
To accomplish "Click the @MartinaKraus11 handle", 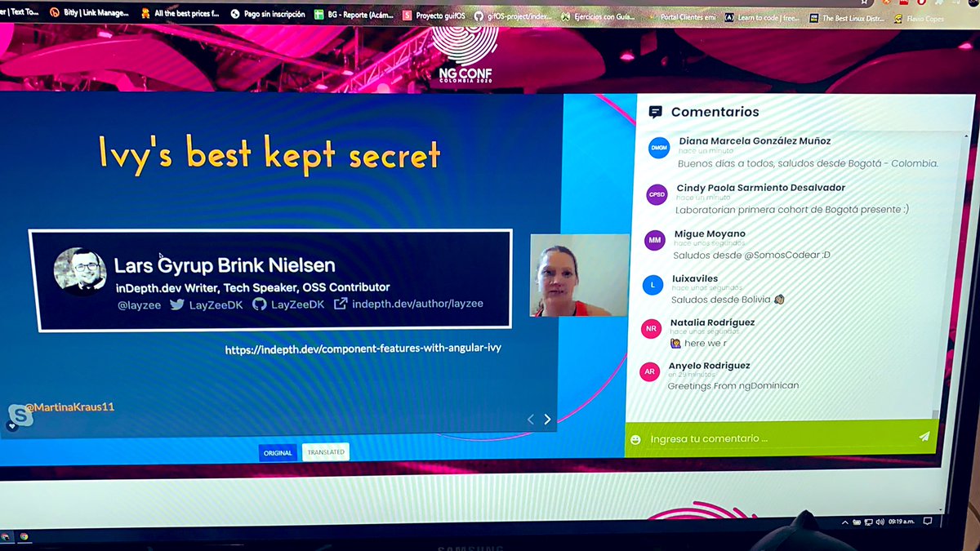I will click(x=69, y=407).
